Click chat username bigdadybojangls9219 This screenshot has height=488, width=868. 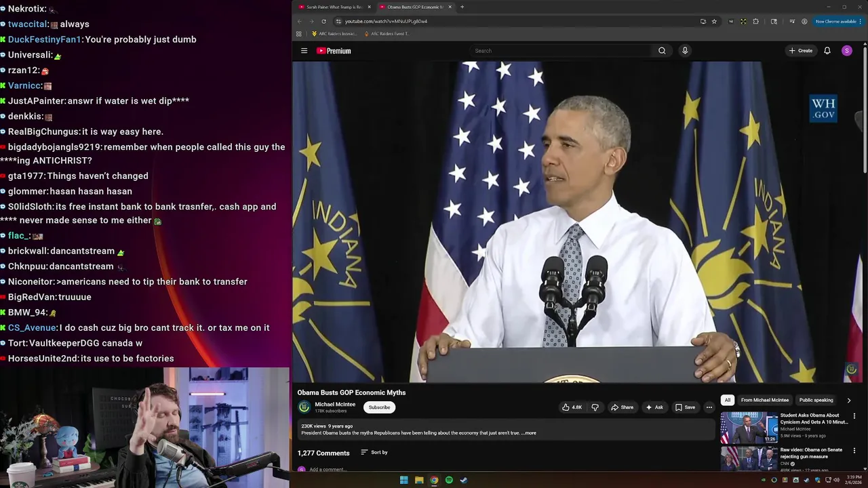click(54, 147)
